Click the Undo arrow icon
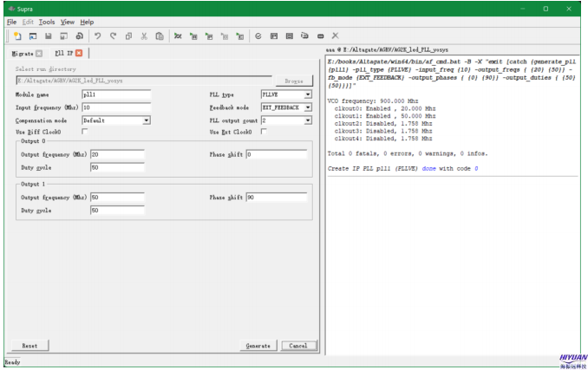 (x=97, y=36)
